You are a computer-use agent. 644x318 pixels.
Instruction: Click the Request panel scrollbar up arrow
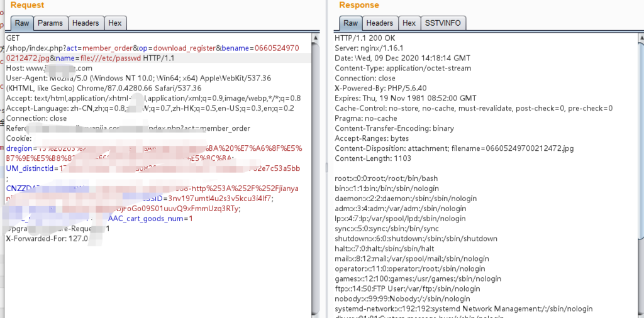315,38
